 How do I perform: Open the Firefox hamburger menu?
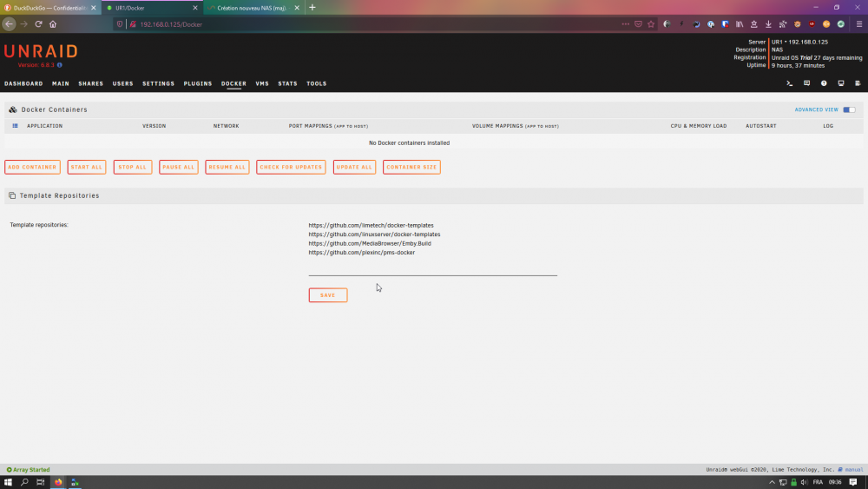pyautogui.click(x=859, y=23)
